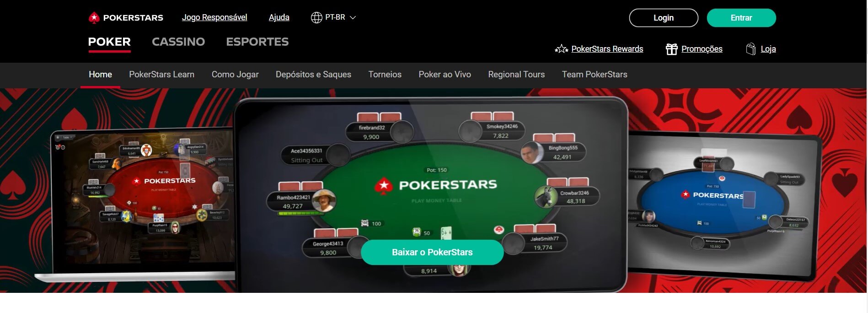Click the Promoções gift box icon

[671, 49]
